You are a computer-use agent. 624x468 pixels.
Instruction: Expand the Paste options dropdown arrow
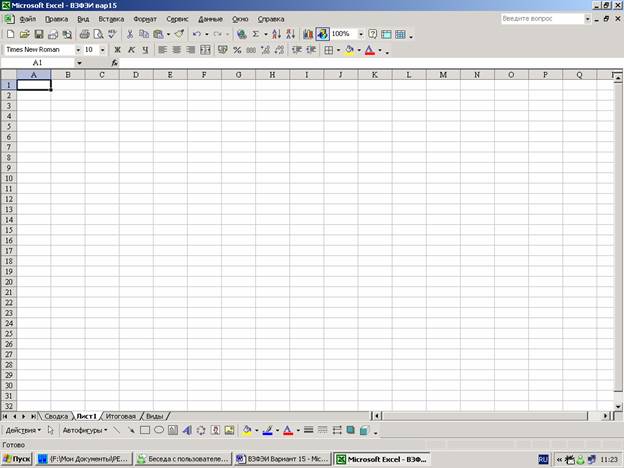click(168, 34)
